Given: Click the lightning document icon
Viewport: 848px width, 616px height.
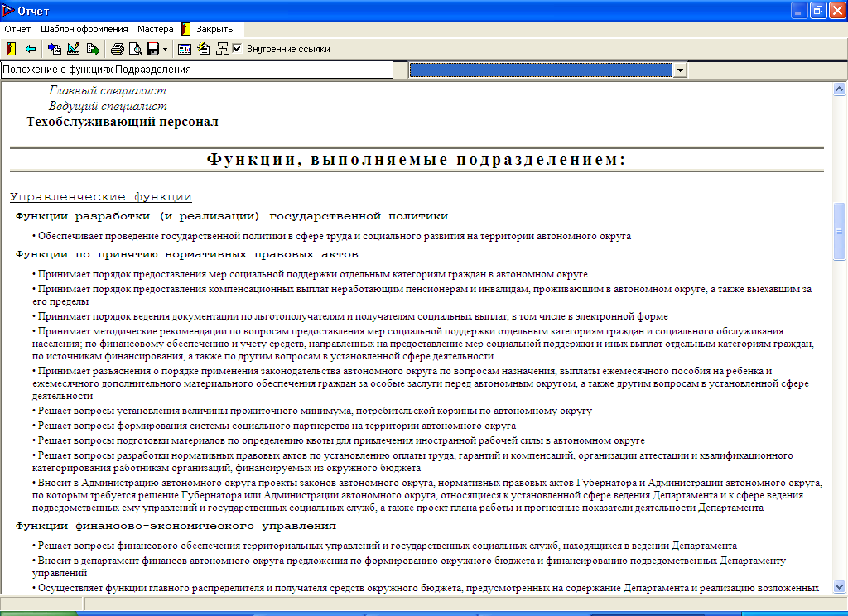Looking at the screenshot, I should tap(203, 49).
